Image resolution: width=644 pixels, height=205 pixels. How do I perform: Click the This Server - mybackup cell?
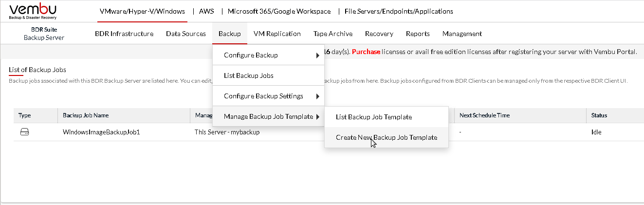point(227,132)
